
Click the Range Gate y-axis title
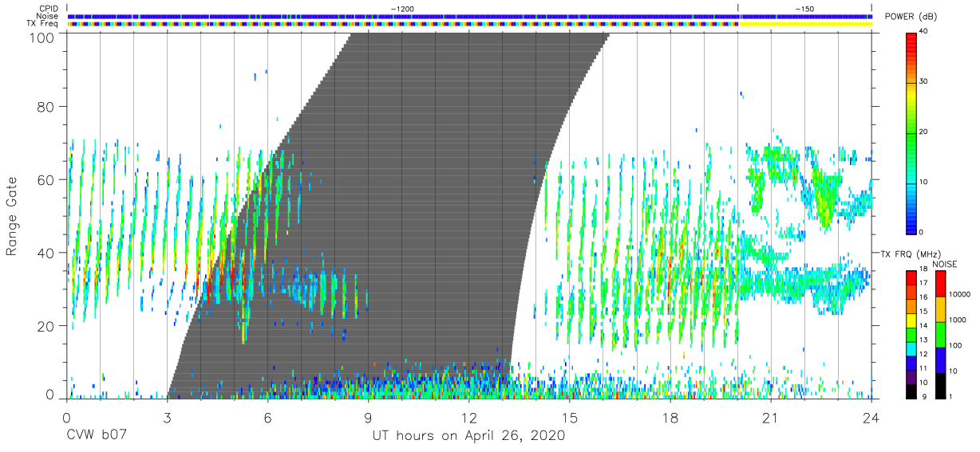click(x=12, y=216)
